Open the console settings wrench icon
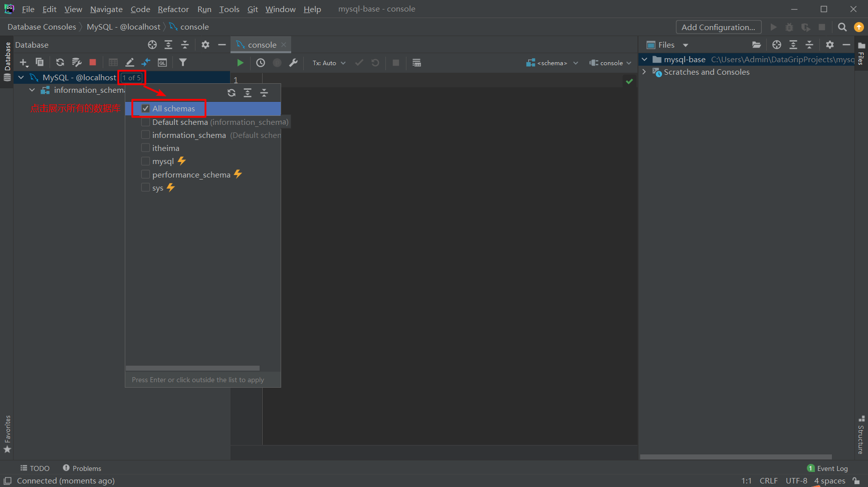The height and width of the screenshot is (487, 868). [x=293, y=63]
